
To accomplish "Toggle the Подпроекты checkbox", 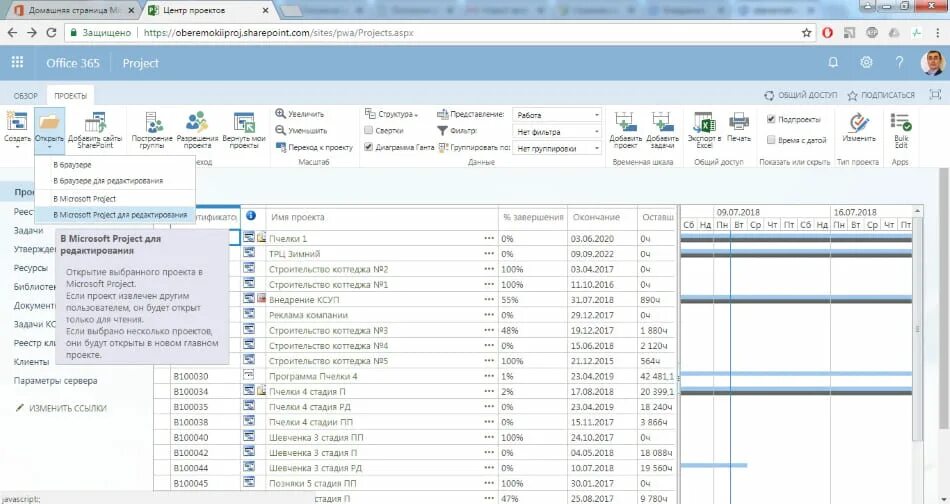I will click(x=771, y=119).
